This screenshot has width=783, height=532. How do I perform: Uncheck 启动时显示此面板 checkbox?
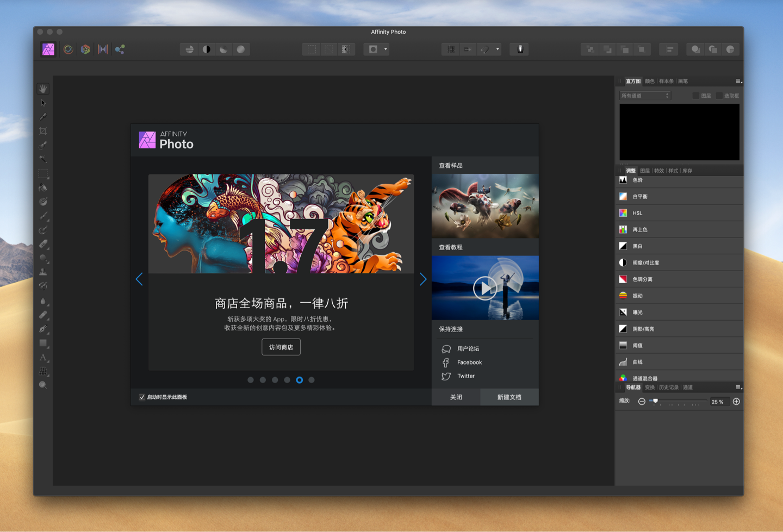coord(142,397)
